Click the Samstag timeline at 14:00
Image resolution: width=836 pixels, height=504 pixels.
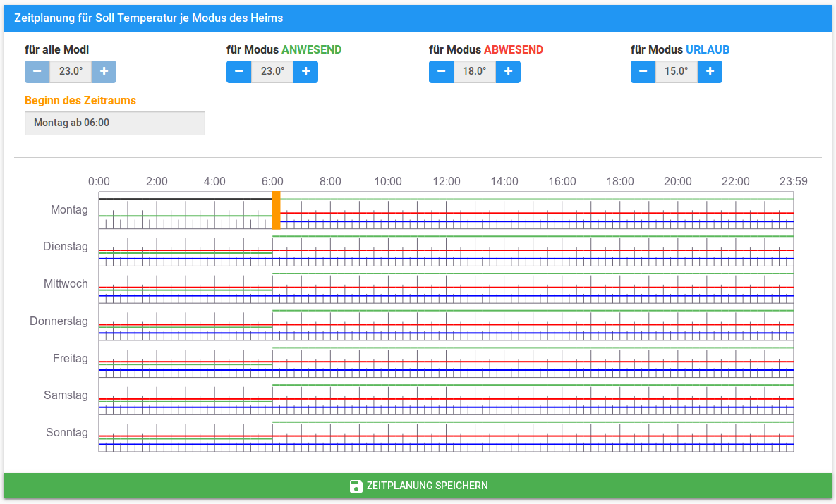tap(504, 396)
